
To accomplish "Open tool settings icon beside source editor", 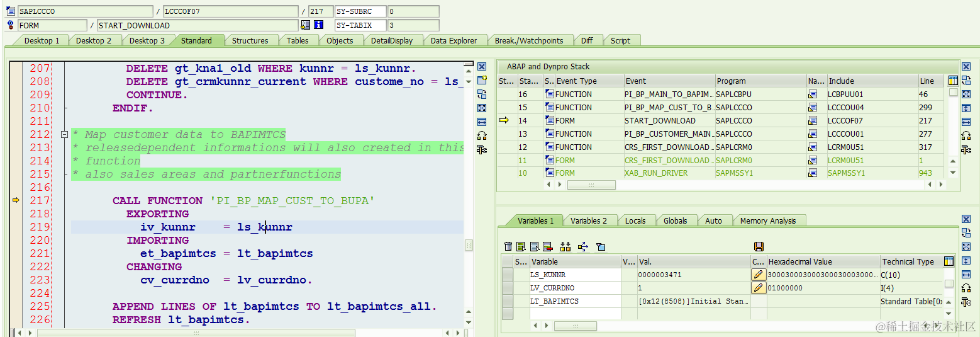I will tap(482, 150).
